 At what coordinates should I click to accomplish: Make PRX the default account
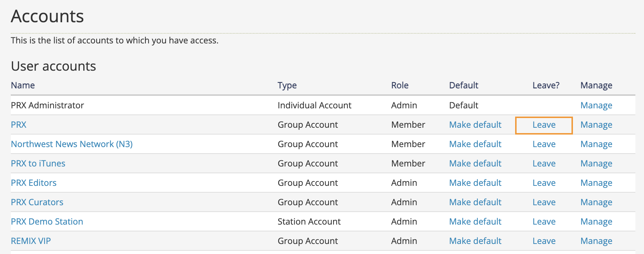475,124
